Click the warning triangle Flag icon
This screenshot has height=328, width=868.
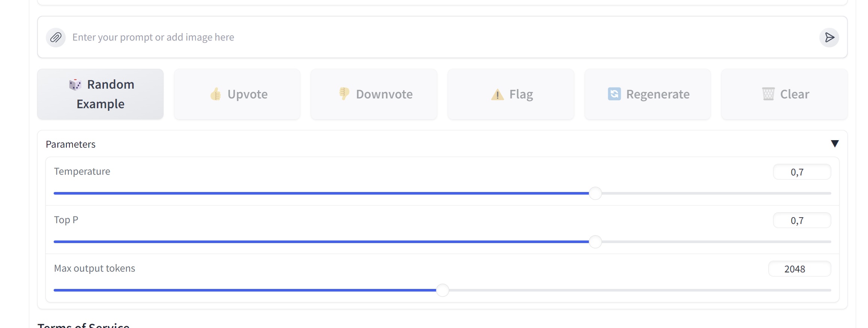(x=497, y=94)
